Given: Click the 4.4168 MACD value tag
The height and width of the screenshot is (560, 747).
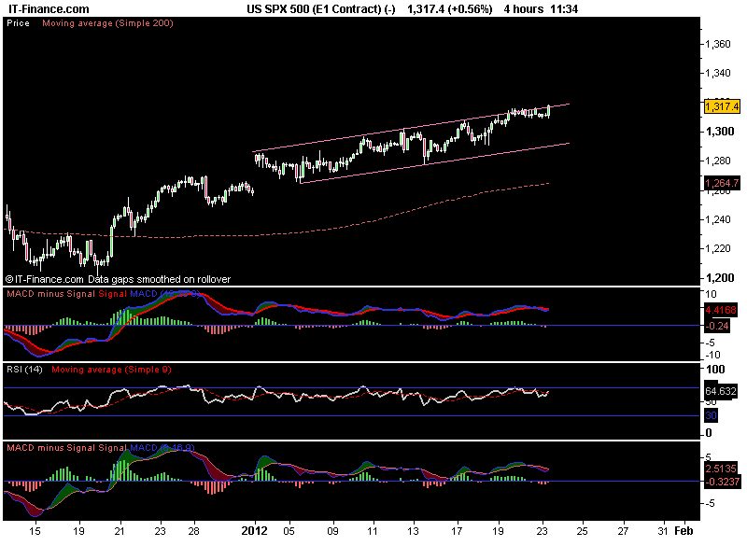Looking at the screenshot, I should click(720, 311).
